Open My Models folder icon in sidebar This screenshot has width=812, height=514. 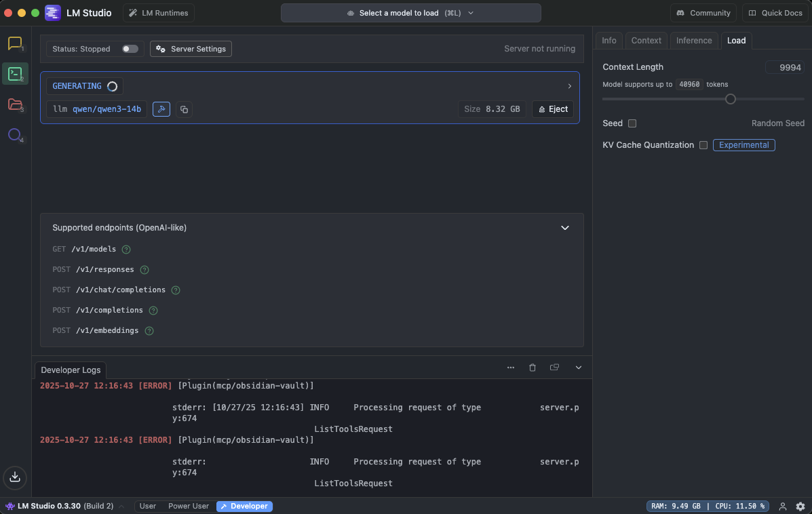click(15, 104)
